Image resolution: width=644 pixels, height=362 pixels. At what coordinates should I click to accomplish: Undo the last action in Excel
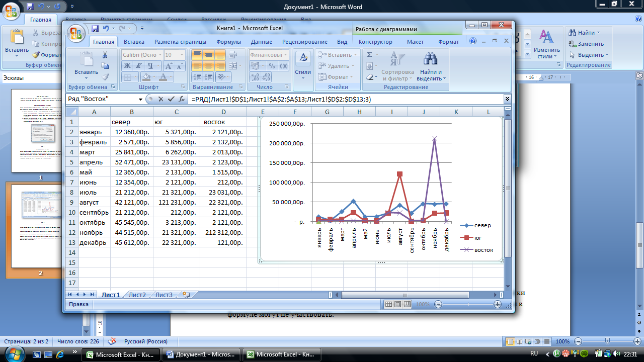point(106,29)
